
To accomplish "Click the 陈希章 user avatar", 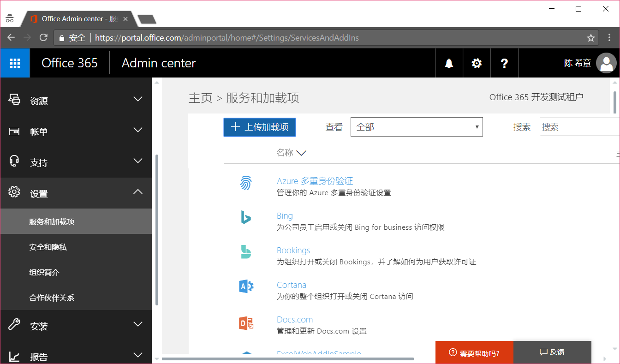I will point(606,63).
